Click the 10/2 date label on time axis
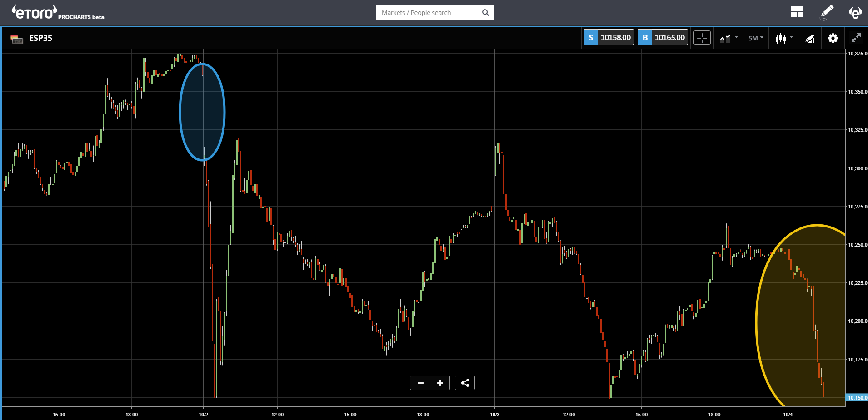 click(x=204, y=415)
